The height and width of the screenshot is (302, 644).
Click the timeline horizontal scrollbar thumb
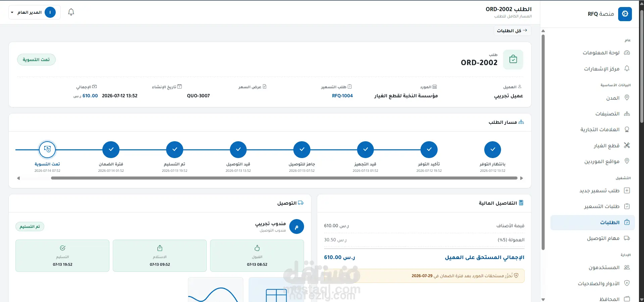click(x=284, y=178)
